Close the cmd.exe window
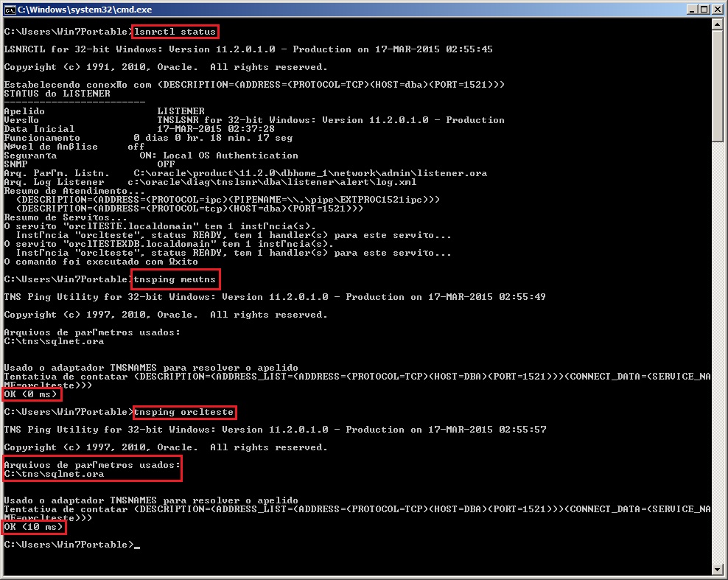 click(717, 10)
